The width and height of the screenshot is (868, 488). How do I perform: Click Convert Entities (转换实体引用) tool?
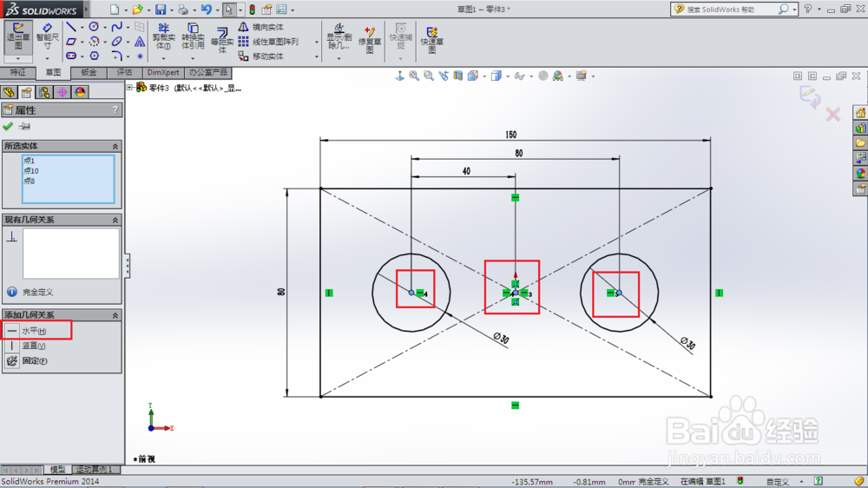193,36
